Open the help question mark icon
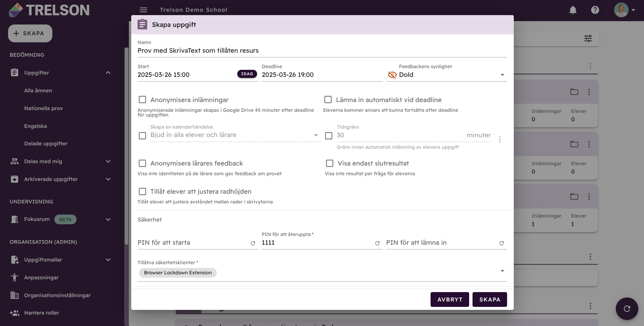Screen dimensions: 644x326 (595, 10)
